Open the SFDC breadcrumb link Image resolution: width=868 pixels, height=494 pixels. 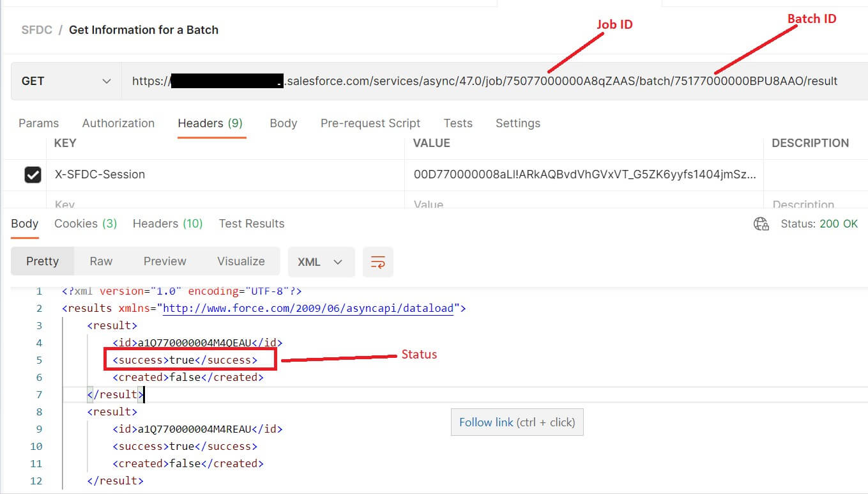pyautogui.click(x=36, y=29)
